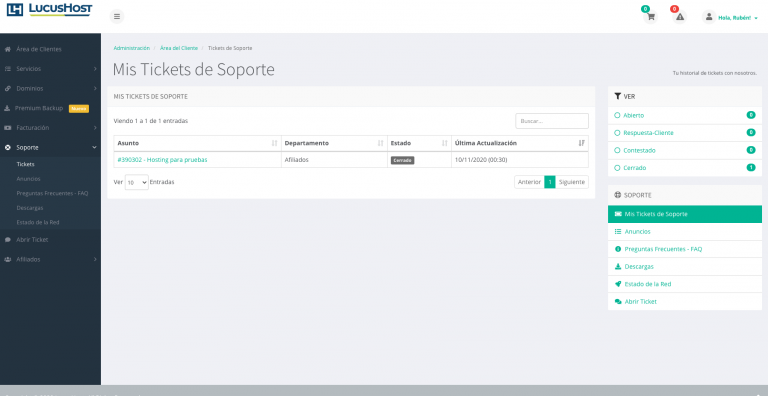This screenshot has width=768, height=396.
Task: Sort by Asunto column sort icon
Action: click(274, 143)
